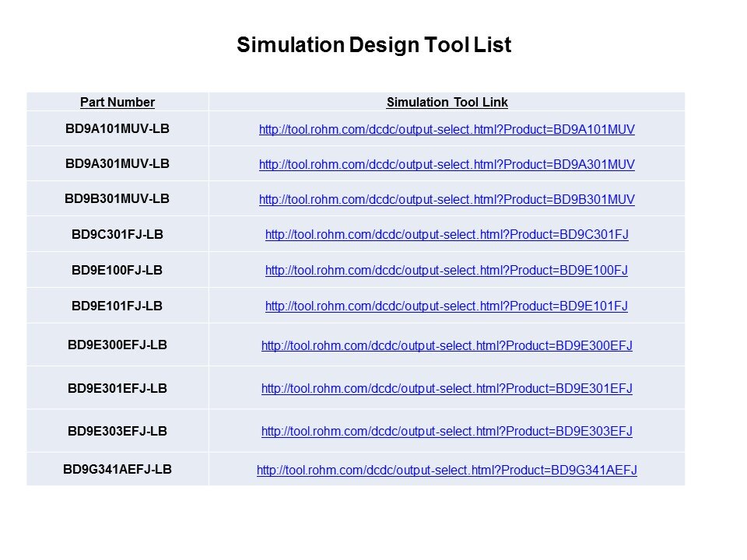Open the BD9E300EFJ simulation link
The image size is (747, 560).
click(x=447, y=345)
